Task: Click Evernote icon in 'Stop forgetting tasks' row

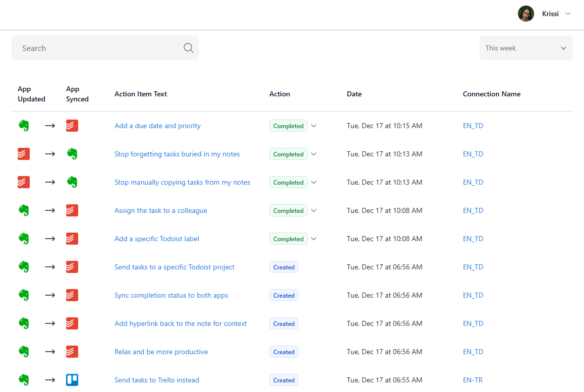Action: point(72,154)
